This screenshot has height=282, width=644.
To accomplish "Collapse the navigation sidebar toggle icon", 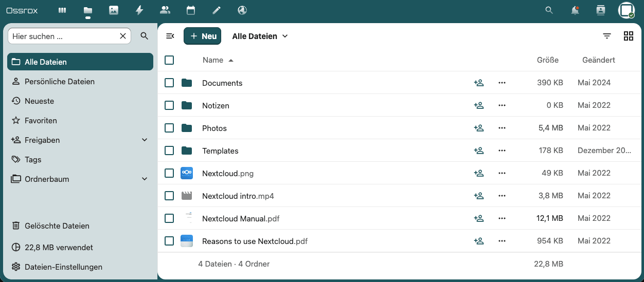I will point(170,36).
